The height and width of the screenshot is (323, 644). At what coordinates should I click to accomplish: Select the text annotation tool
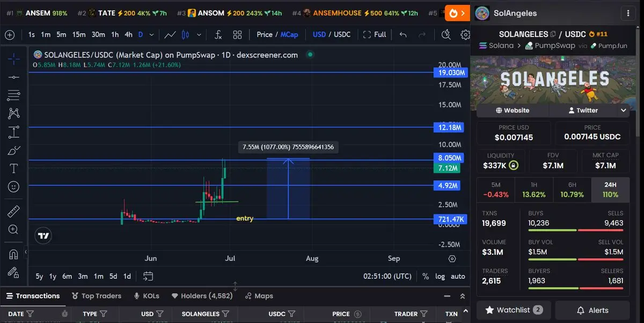click(13, 169)
